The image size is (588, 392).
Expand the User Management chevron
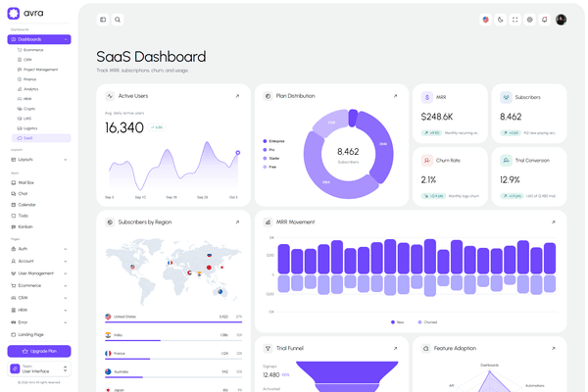click(66, 273)
